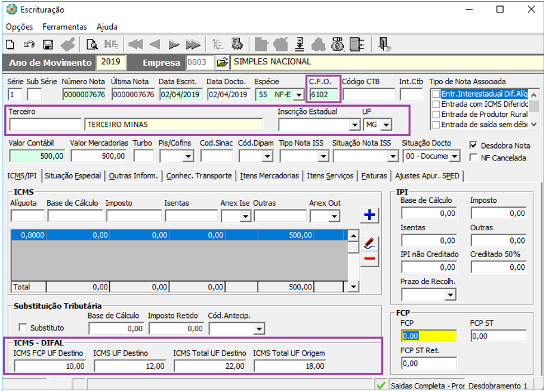
Task: Expand the UF dropdown showing MG
Action: [386, 125]
